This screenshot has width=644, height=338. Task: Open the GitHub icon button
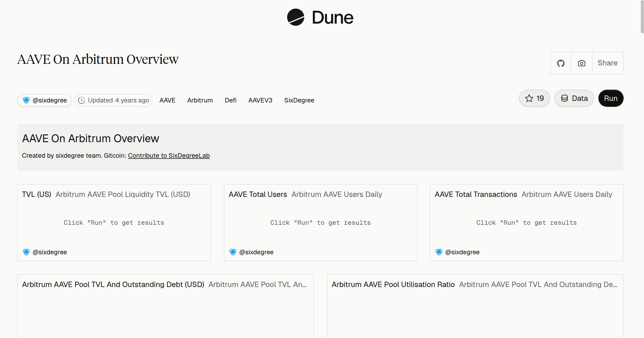pos(561,63)
